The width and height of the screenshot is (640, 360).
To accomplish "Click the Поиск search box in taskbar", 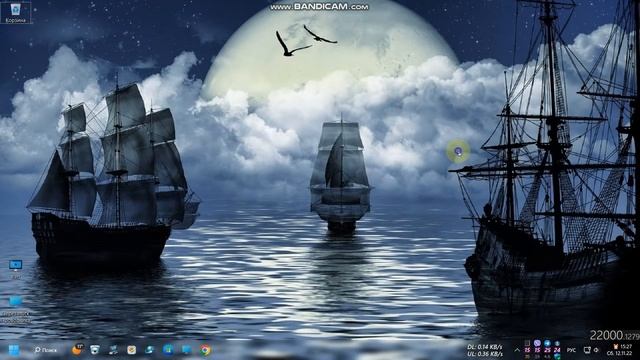I will click(x=45, y=350).
